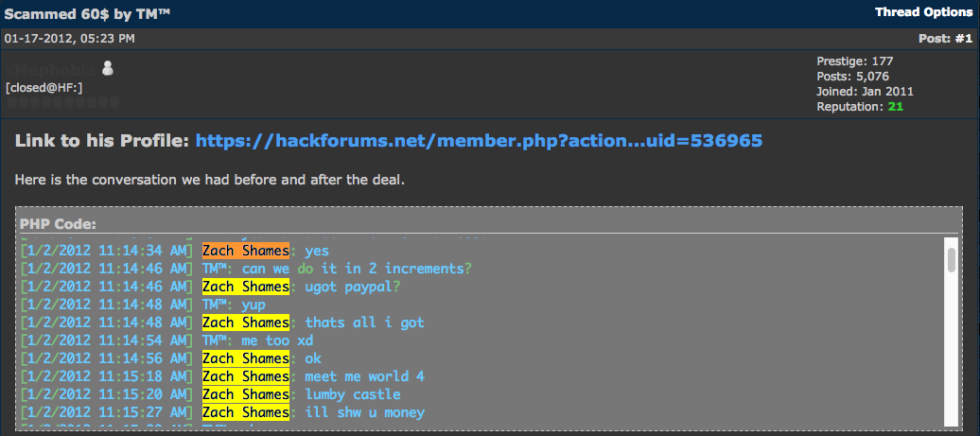Click the "meet me world 4" message
The height and width of the screenshot is (436, 980).
(364, 376)
